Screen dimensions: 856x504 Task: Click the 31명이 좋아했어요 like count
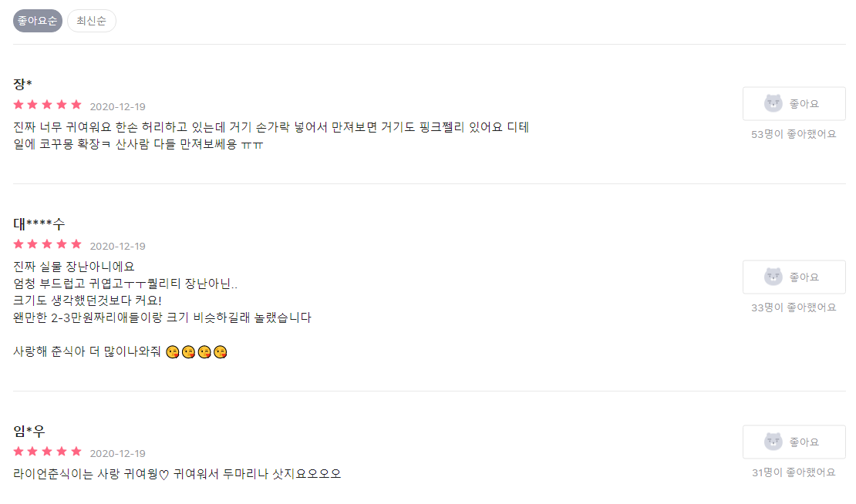794,472
